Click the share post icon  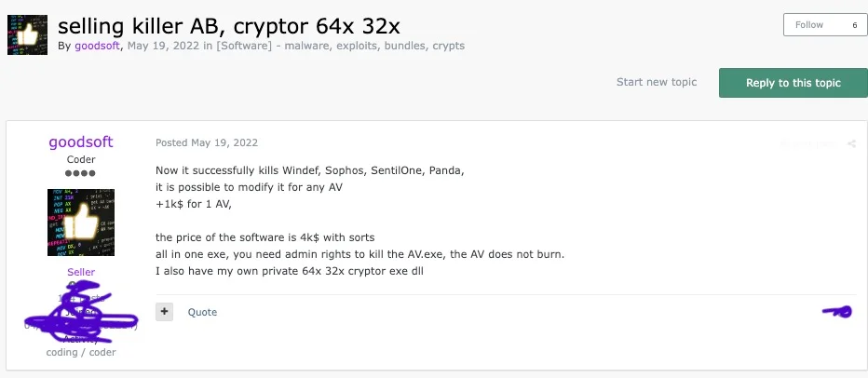point(851,144)
